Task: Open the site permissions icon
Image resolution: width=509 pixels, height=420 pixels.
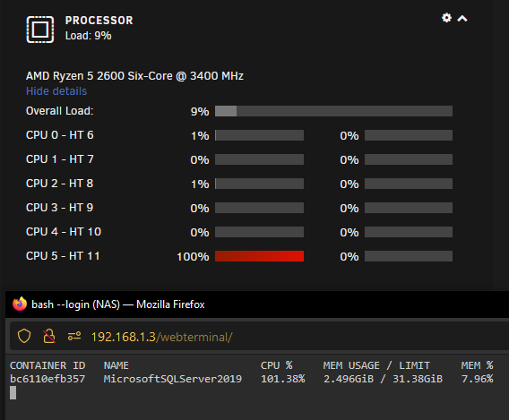Action: coord(74,337)
